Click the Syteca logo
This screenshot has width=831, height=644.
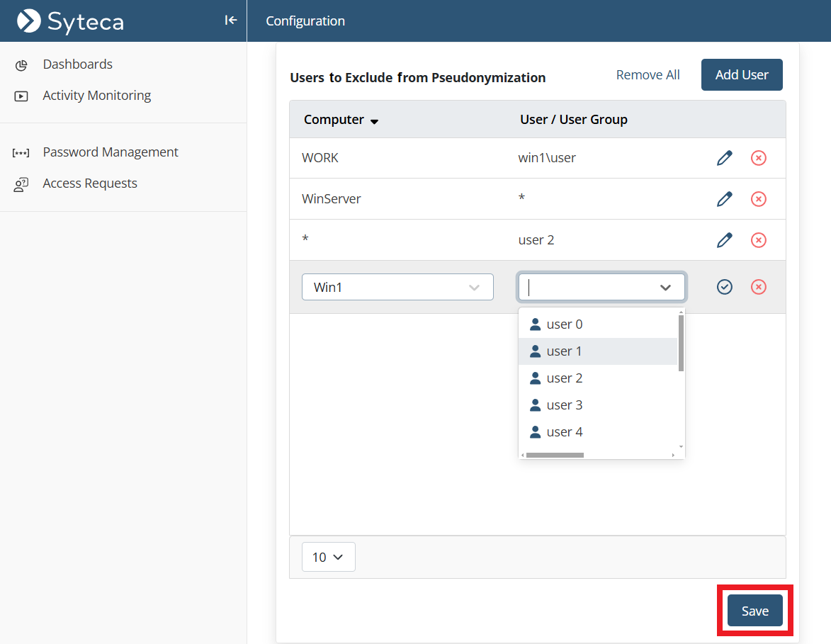coord(71,21)
